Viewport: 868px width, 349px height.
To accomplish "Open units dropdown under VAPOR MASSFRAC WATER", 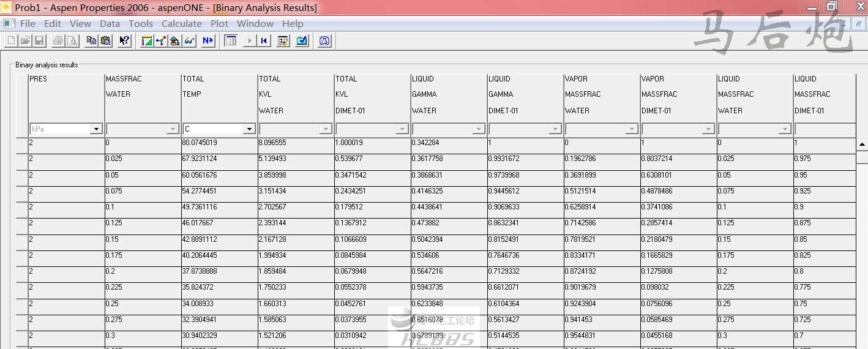I will coord(632,129).
